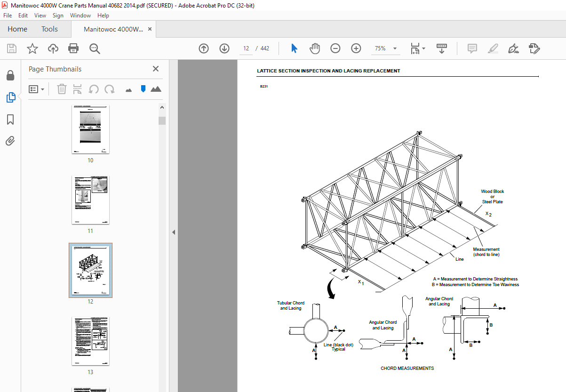Select the arrow selection tool

[295, 48]
